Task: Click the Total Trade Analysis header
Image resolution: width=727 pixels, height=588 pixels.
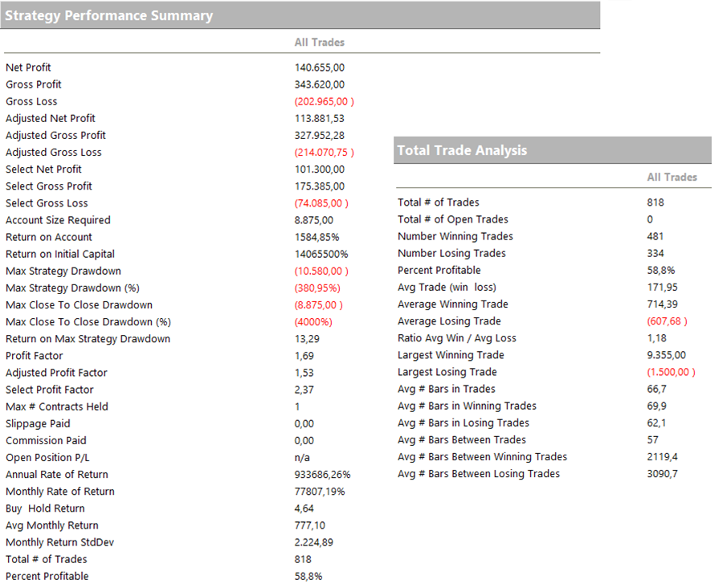Action: pos(462,150)
